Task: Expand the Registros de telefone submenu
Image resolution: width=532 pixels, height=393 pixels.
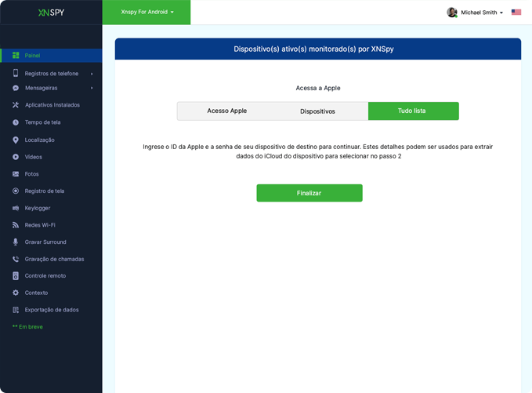Action: coord(51,74)
